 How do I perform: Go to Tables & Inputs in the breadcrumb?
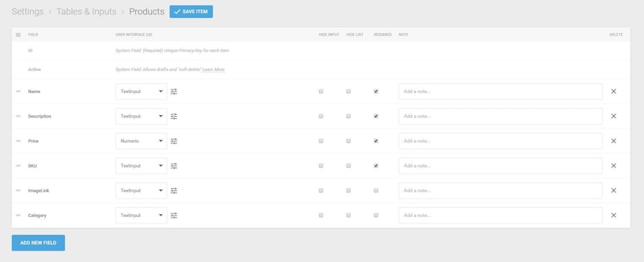point(87,11)
